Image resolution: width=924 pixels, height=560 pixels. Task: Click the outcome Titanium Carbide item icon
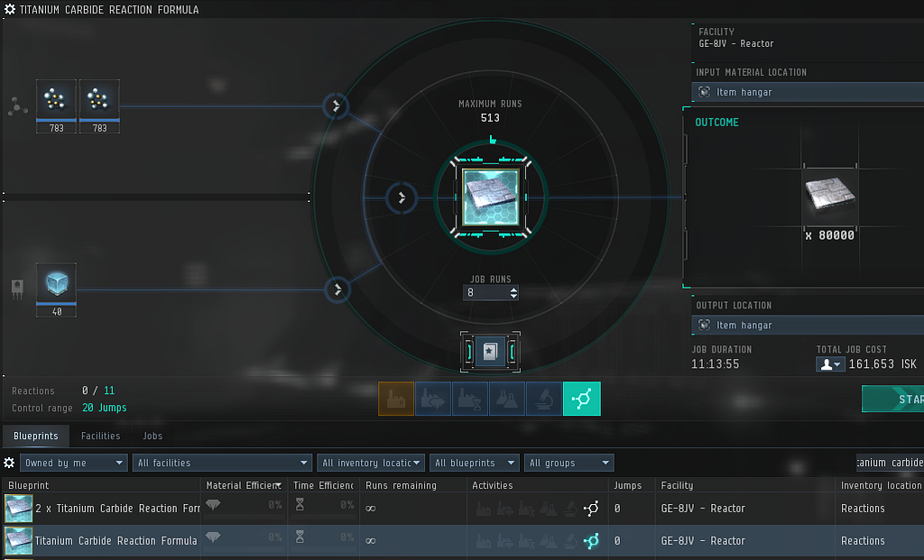click(x=829, y=195)
